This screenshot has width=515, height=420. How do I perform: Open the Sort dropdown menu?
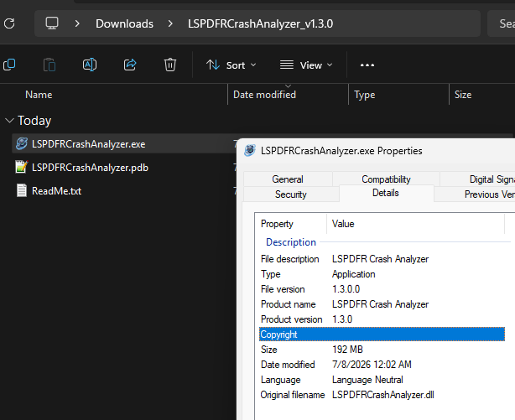click(231, 65)
